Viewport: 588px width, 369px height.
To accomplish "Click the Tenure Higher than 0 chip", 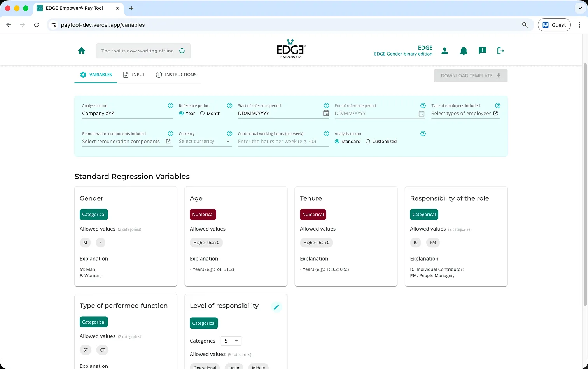I will [x=317, y=243].
